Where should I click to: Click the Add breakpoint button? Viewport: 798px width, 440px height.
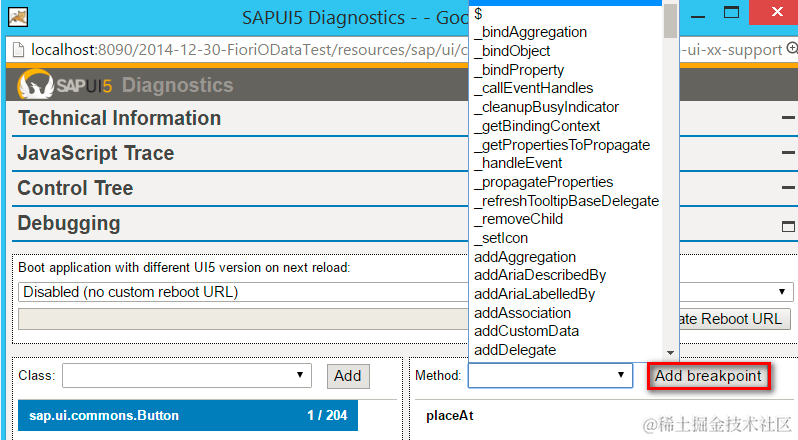click(708, 376)
